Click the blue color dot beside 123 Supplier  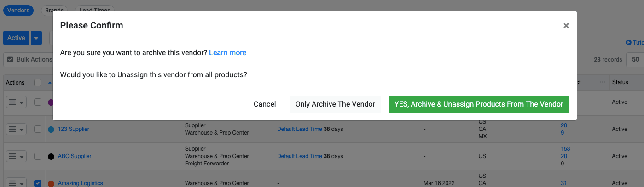point(51,130)
